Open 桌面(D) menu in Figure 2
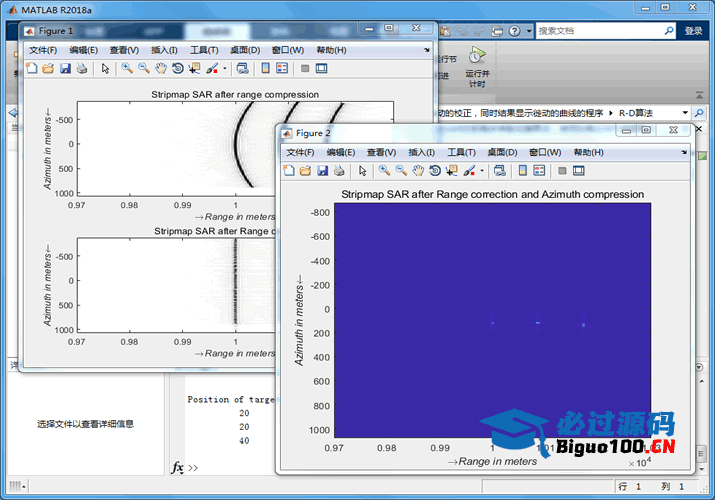Viewport: 715px width, 500px height. pyautogui.click(x=502, y=152)
